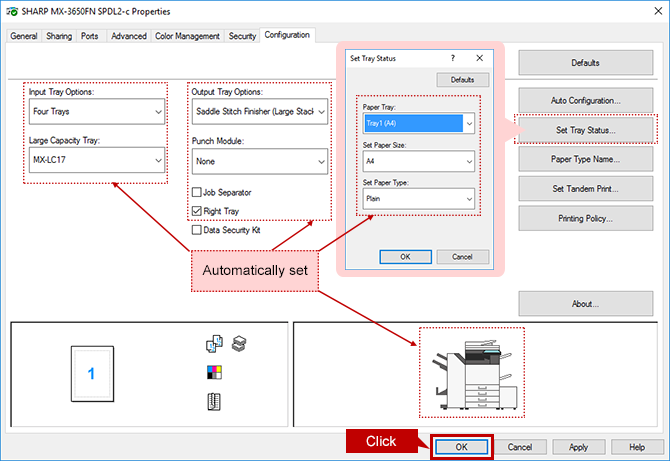This screenshot has height=461, width=670.
Task: Open the Sharing tab
Action: (59, 36)
